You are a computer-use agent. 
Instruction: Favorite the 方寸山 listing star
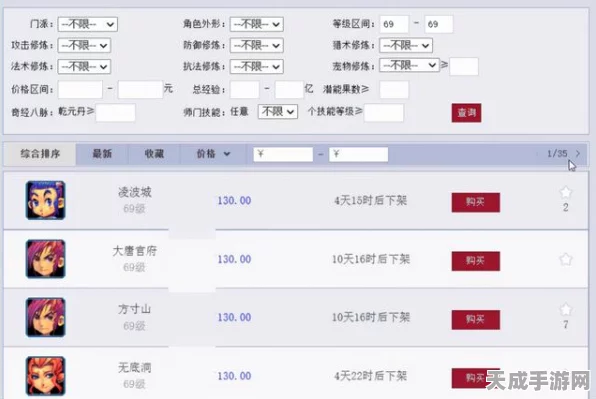[566, 310]
